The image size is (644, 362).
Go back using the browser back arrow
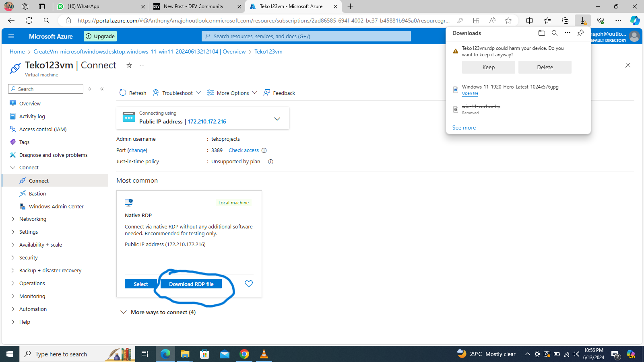click(x=11, y=21)
